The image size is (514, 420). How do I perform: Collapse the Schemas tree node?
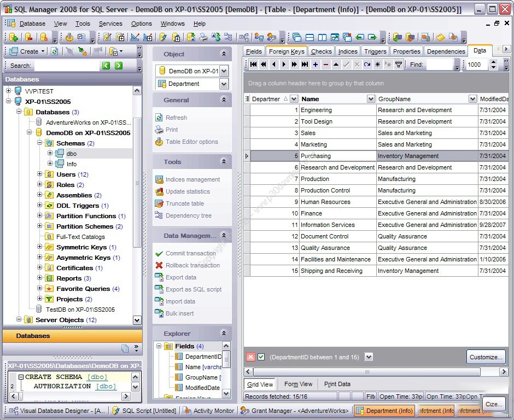pyautogui.click(x=39, y=143)
